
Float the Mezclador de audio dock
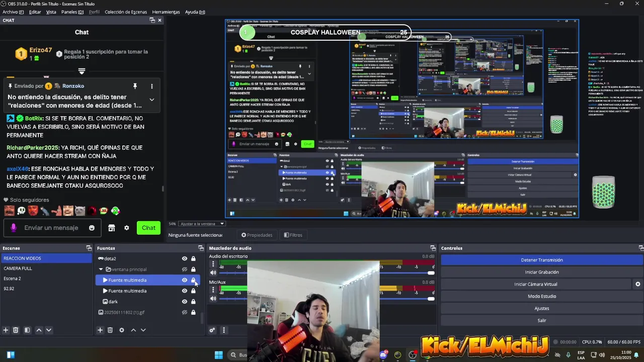[x=433, y=248]
